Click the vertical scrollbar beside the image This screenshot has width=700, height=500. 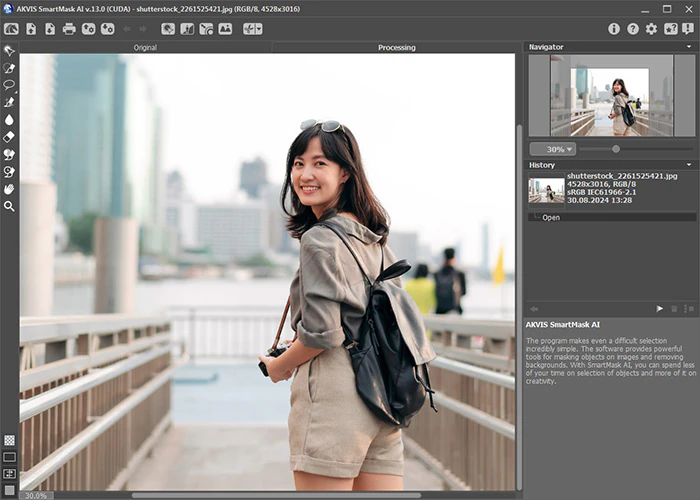point(519,307)
